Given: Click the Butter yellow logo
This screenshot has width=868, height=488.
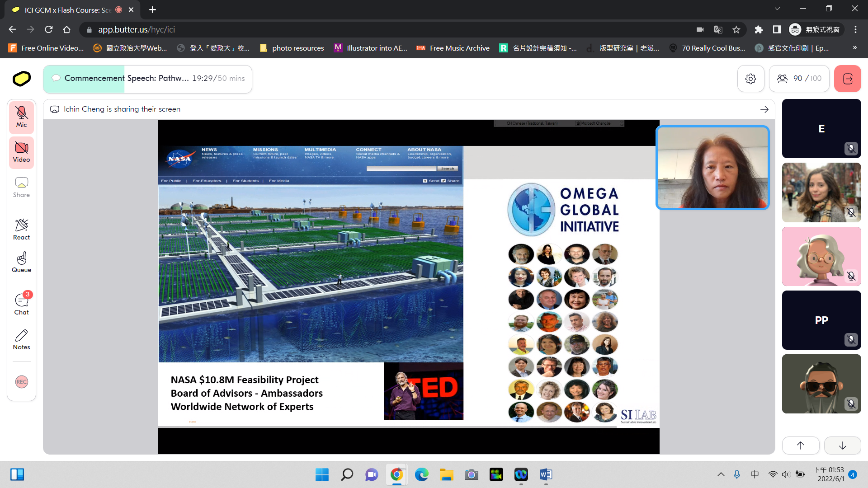Looking at the screenshot, I should [x=21, y=79].
